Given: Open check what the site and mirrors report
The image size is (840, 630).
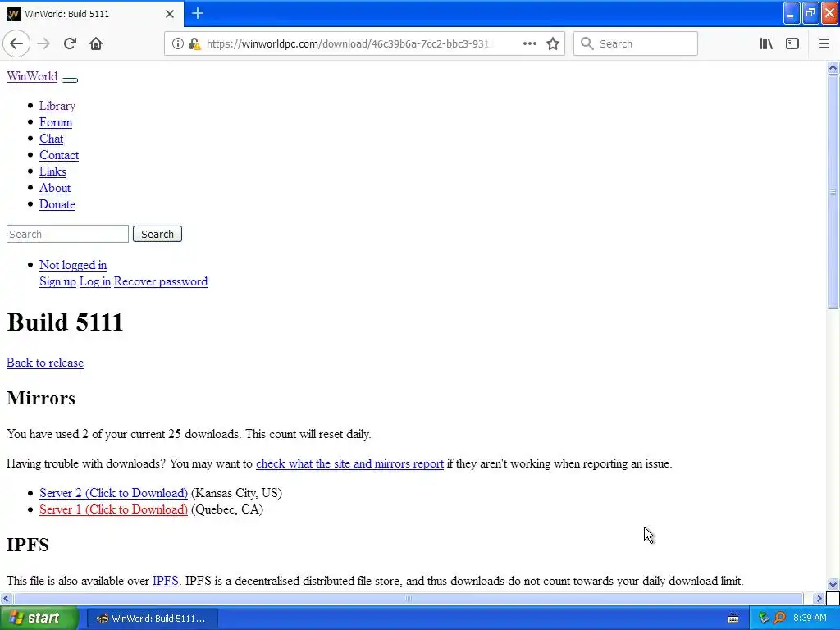Looking at the screenshot, I should tap(349, 463).
